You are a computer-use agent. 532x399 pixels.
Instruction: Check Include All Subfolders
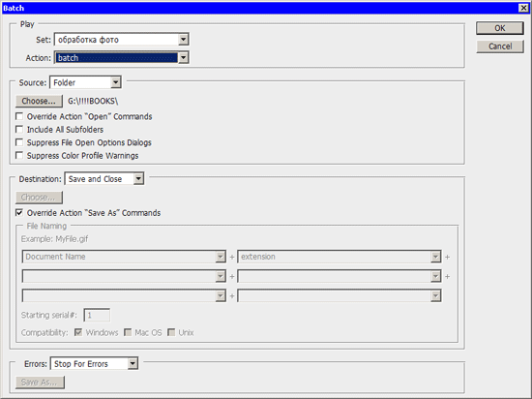coord(19,130)
